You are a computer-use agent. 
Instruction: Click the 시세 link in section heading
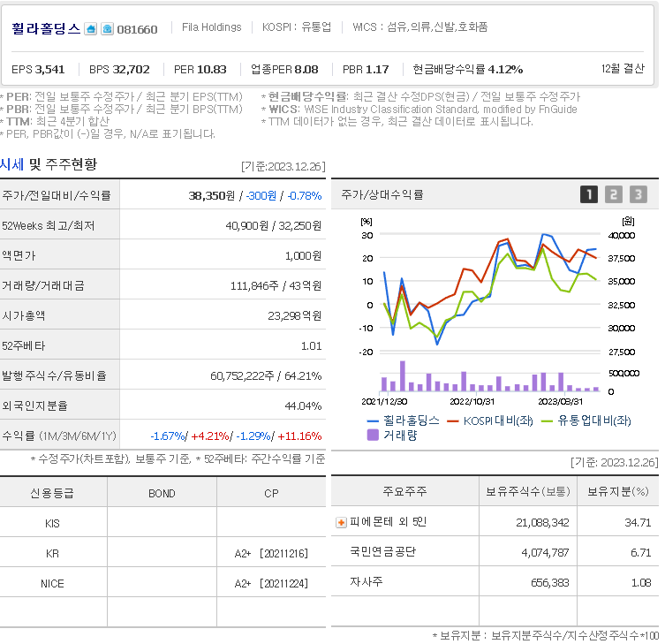point(11,164)
